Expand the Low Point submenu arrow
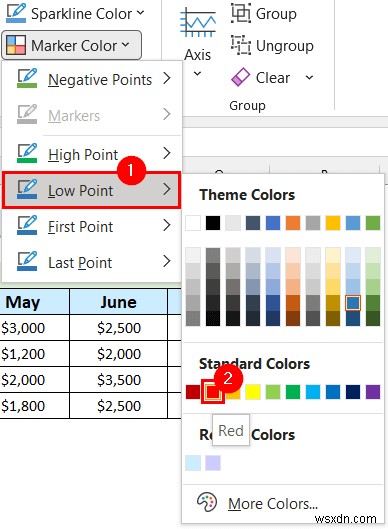This screenshot has width=388, height=529. click(x=167, y=189)
